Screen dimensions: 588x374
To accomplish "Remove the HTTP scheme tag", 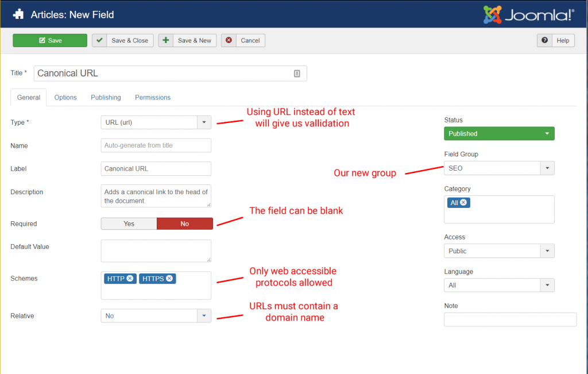I will [x=129, y=279].
